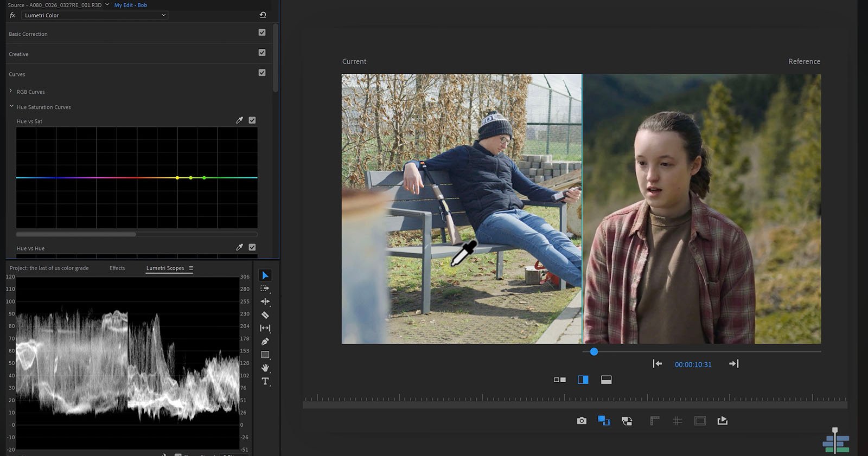The height and width of the screenshot is (456, 868).
Task: Select the Hand tool
Action: [x=265, y=368]
